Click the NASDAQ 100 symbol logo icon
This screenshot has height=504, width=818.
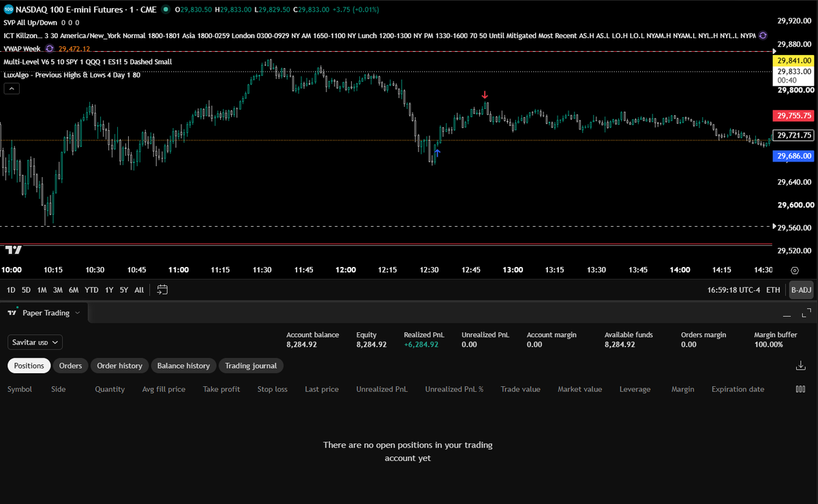coord(8,10)
